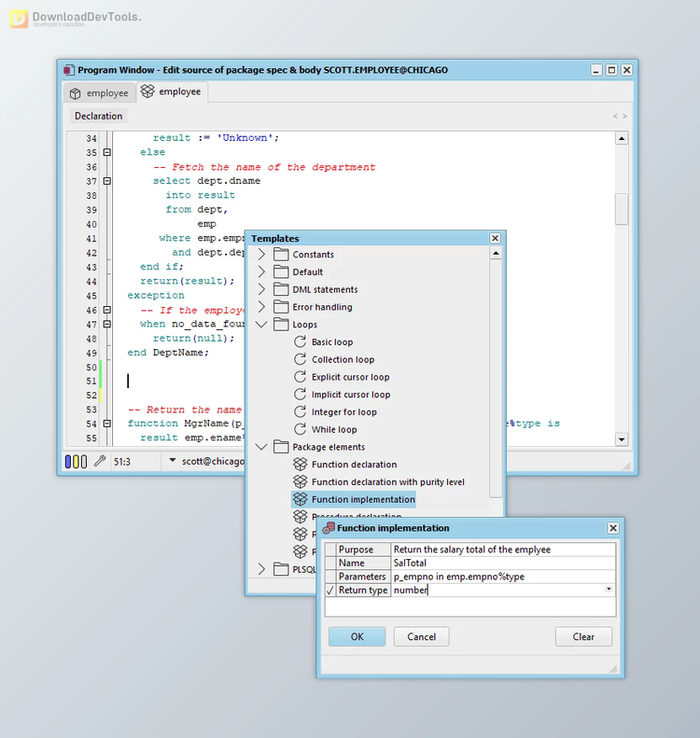Collapse the Package elements folder

[x=261, y=447]
